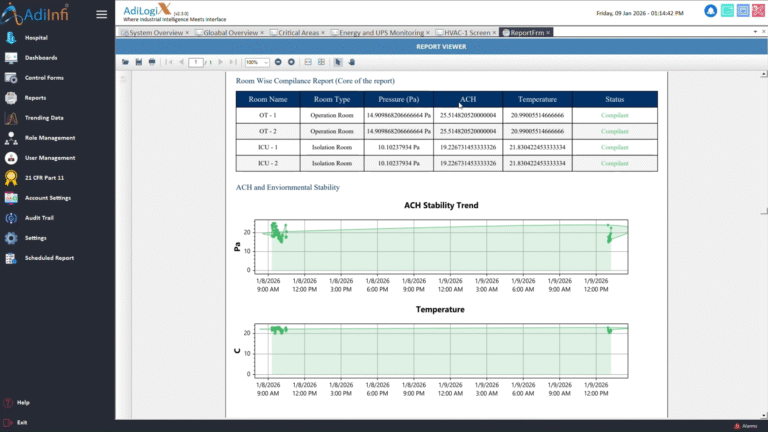Click the zoom in plus button
The image size is (768, 432).
click(291, 62)
